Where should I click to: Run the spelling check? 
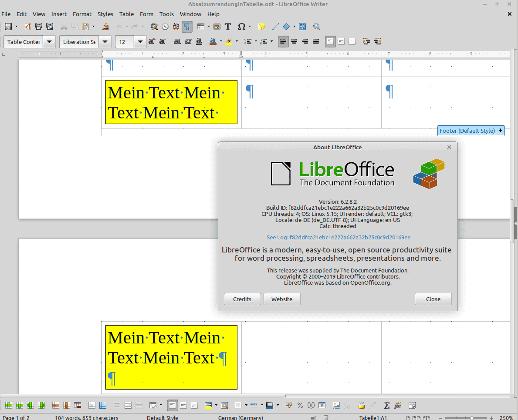(x=176, y=27)
